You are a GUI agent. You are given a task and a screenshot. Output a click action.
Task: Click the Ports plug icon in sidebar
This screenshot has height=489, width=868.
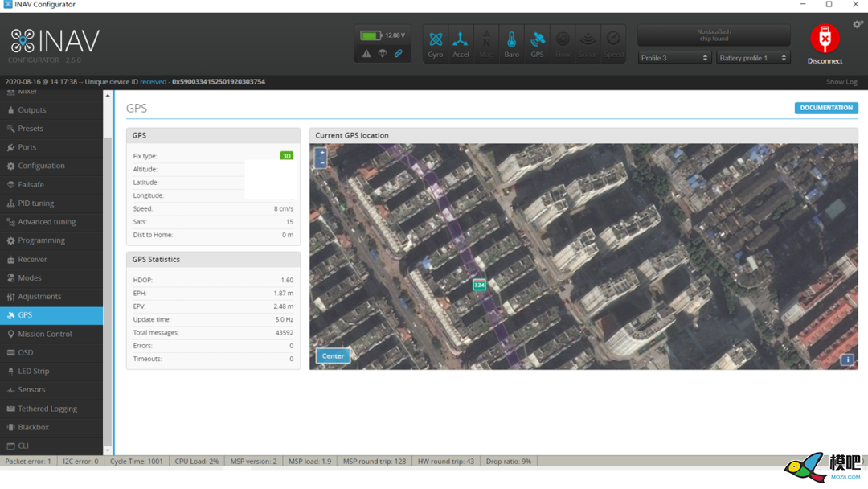click(x=10, y=147)
